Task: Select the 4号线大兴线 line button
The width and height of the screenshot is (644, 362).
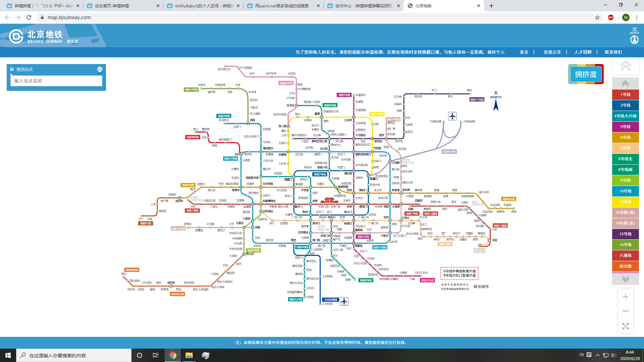Action: tap(626, 116)
